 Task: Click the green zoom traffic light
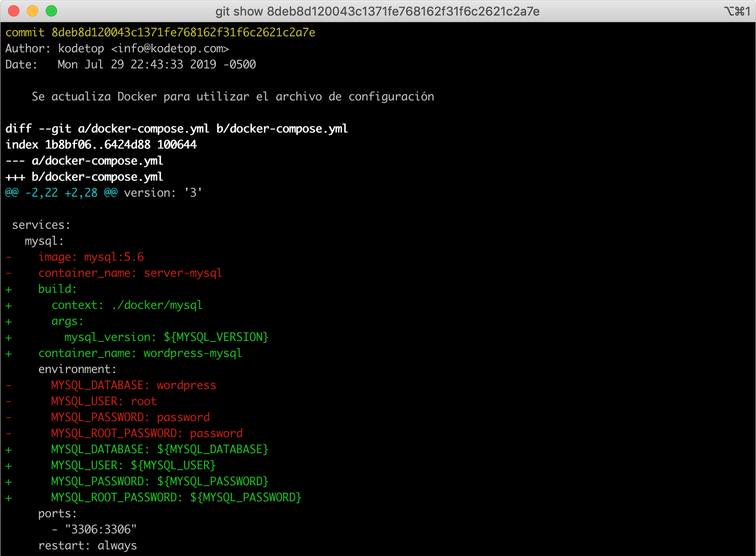tap(52, 10)
